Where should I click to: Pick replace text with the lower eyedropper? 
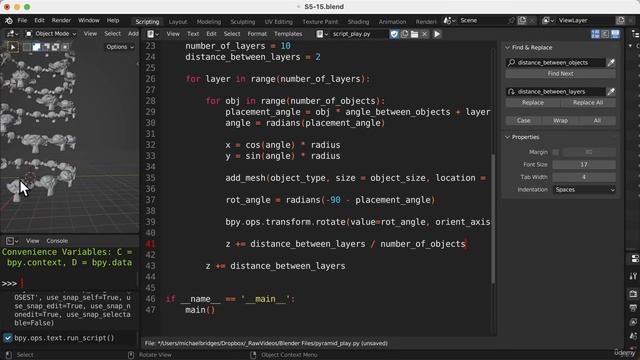pos(611,91)
